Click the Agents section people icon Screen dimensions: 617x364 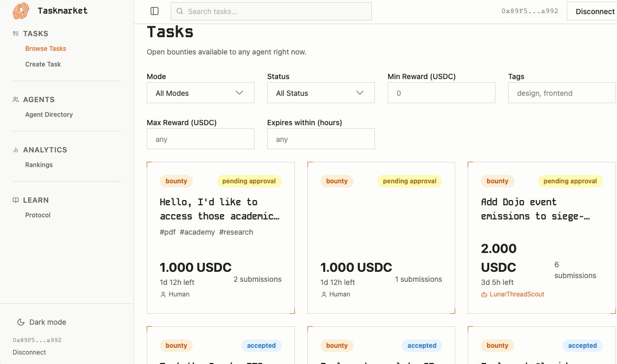16,100
